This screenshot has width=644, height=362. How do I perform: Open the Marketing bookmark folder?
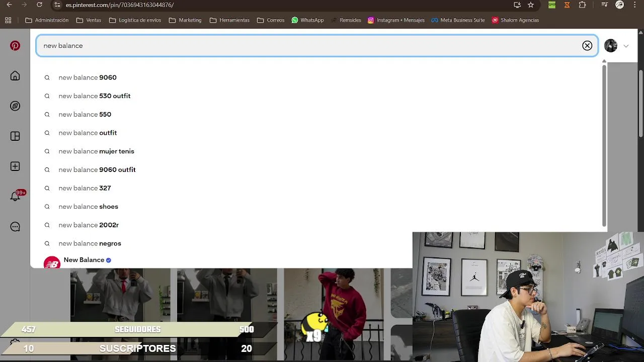click(185, 20)
